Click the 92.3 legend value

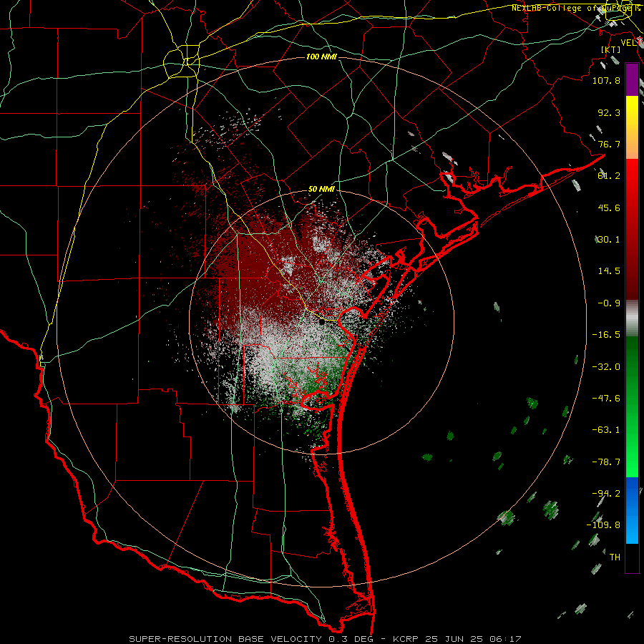pyautogui.click(x=609, y=112)
